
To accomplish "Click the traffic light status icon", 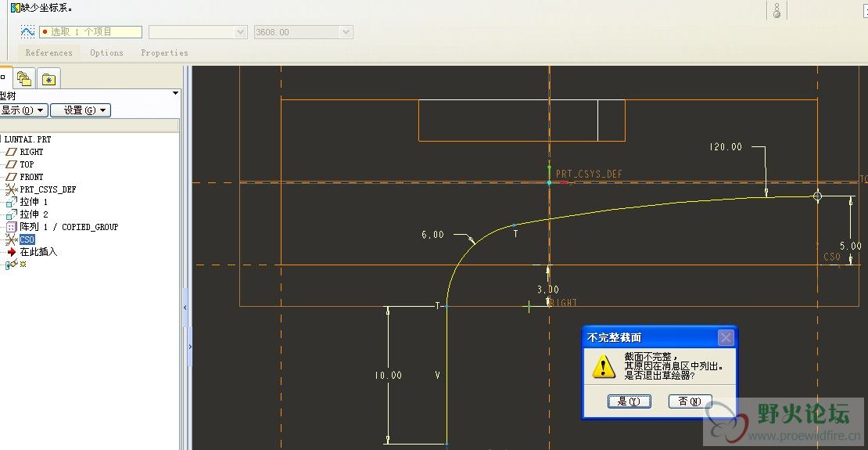I will click(x=777, y=10).
